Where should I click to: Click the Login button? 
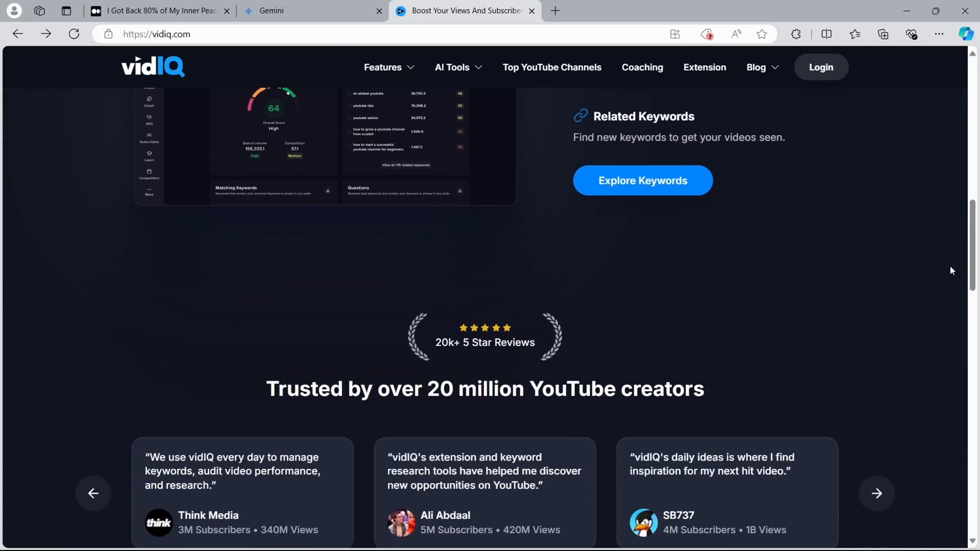point(821,67)
